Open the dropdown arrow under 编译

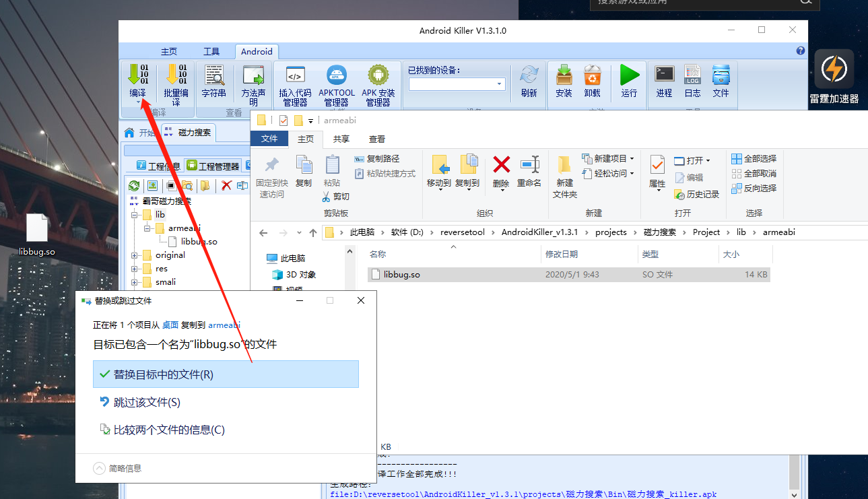tap(138, 103)
